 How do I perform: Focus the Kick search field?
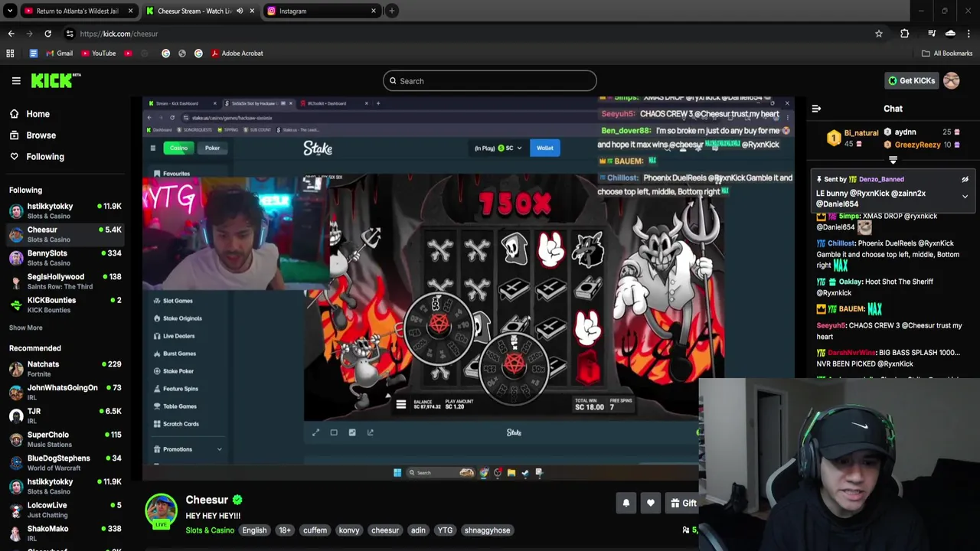(x=490, y=81)
